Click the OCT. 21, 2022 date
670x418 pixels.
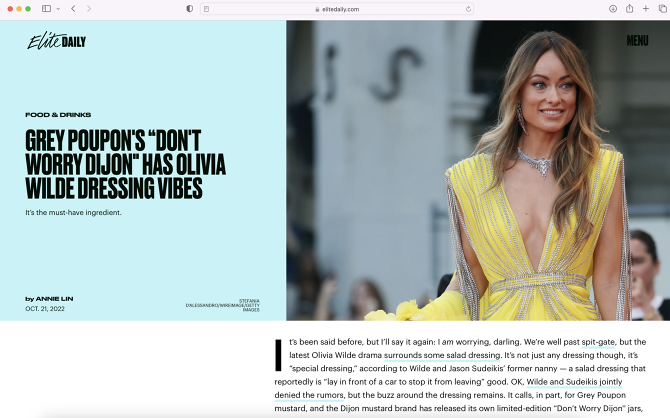click(45, 309)
